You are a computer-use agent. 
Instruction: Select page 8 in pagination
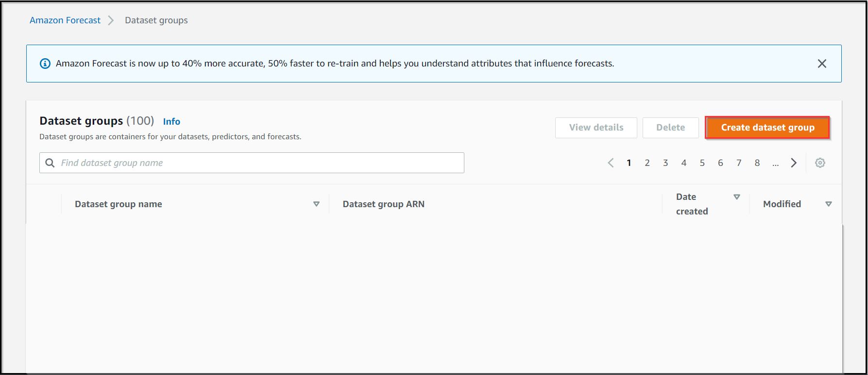[757, 163]
